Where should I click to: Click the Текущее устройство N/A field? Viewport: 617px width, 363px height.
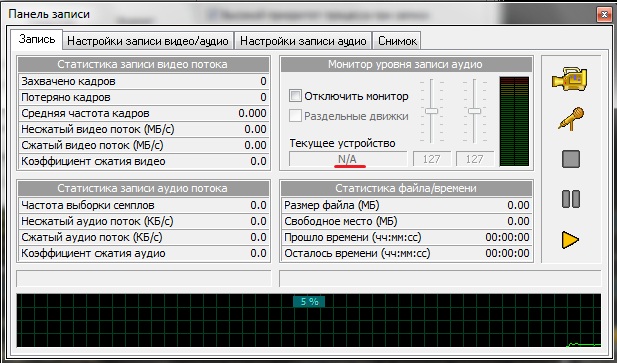pyautogui.click(x=348, y=159)
